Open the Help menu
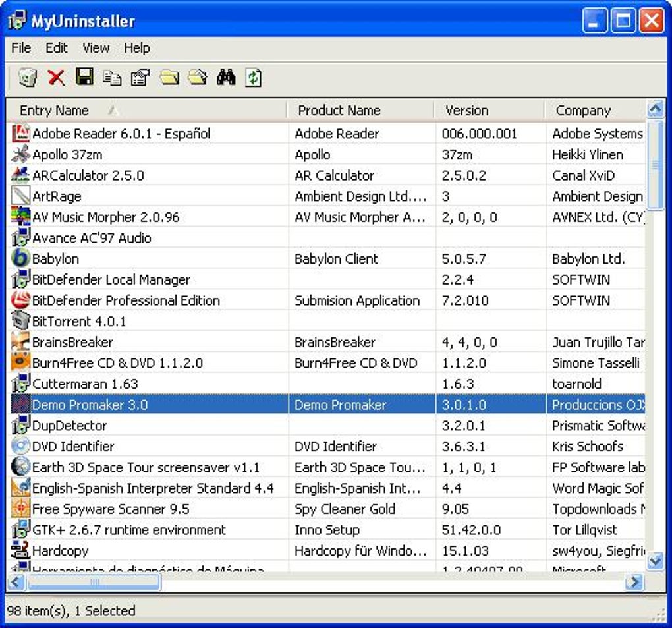 pyautogui.click(x=137, y=48)
